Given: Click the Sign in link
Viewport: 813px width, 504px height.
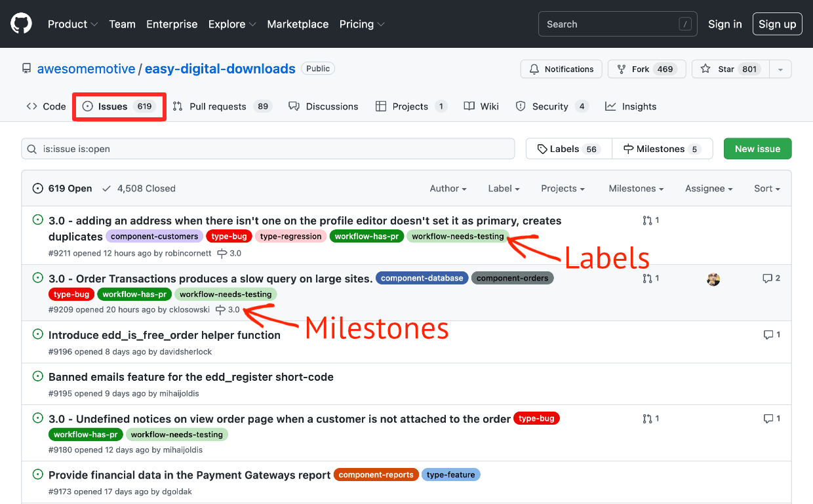Looking at the screenshot, I should click(725, 24).
